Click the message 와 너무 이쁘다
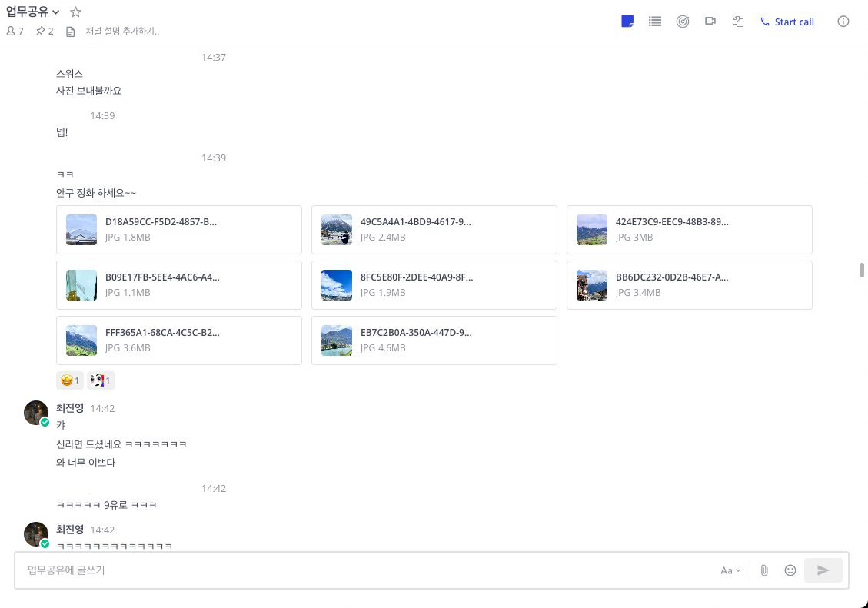Image resolution: width=868 pixels, height=608 pixels. coord(85,463)
